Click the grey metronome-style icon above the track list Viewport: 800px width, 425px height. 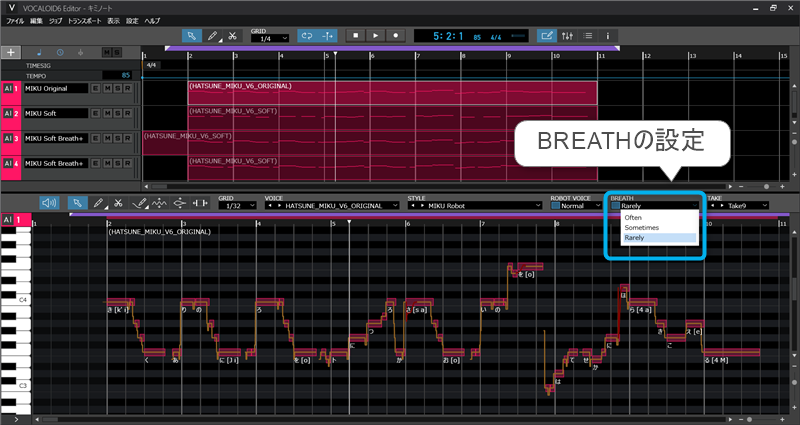pyautogui.click(x=80, y=53)
